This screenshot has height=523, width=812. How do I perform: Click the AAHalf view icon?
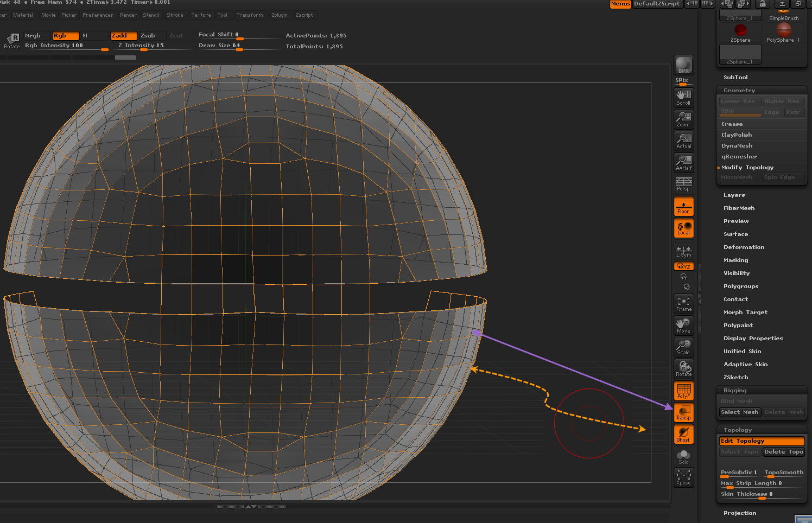(x=683, y=163)
